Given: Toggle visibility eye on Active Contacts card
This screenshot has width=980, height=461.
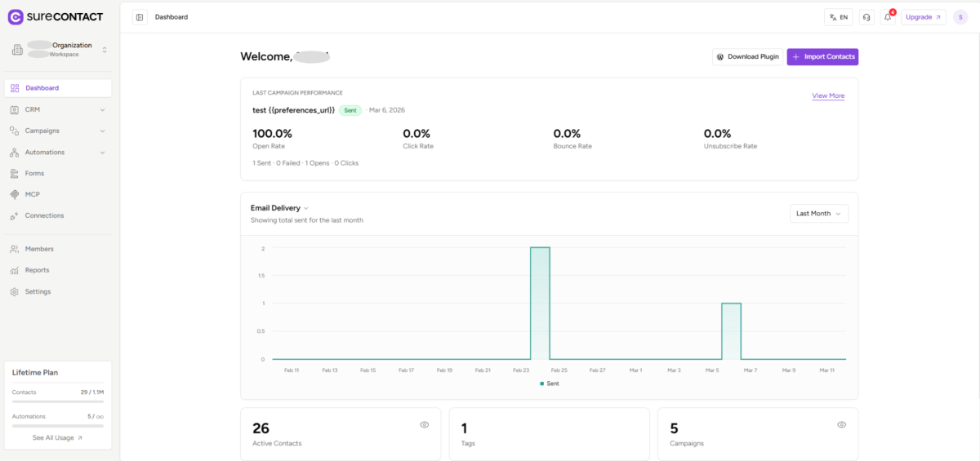Looking at the screenshot, I should pos(424,425).
